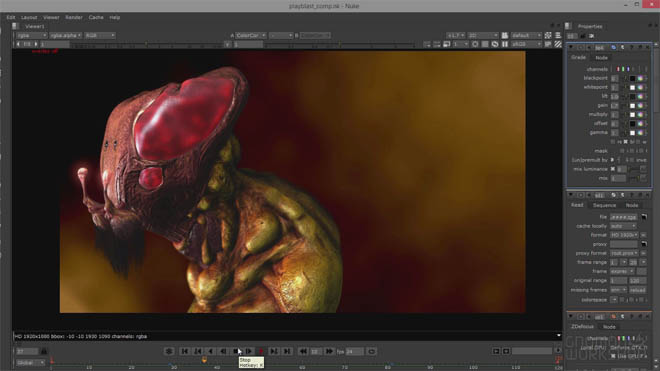660x371 pixels.
Task: Open the viewer wipe mode dropdown
Action: [x=281, y=35]
